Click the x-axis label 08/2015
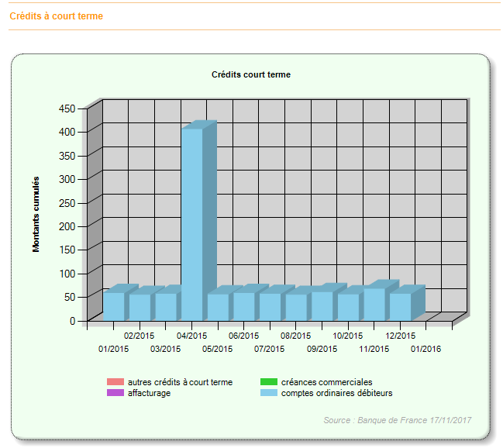503x448 pixels. coord(295,336)
